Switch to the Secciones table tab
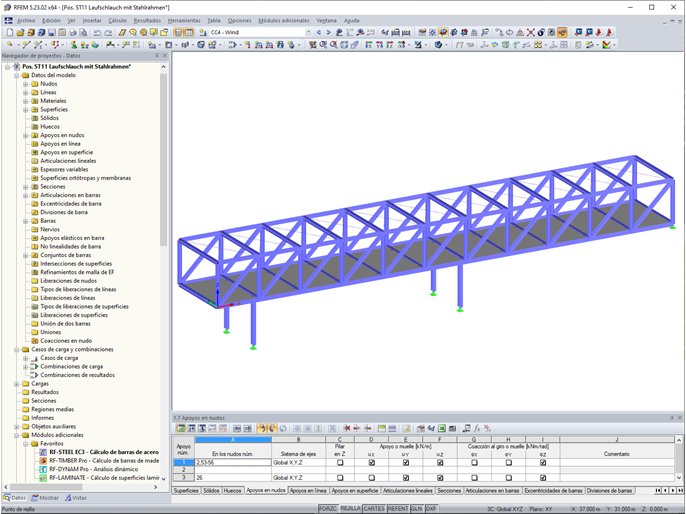This screenshot has height=514, width=686. [x=449, y=490]
